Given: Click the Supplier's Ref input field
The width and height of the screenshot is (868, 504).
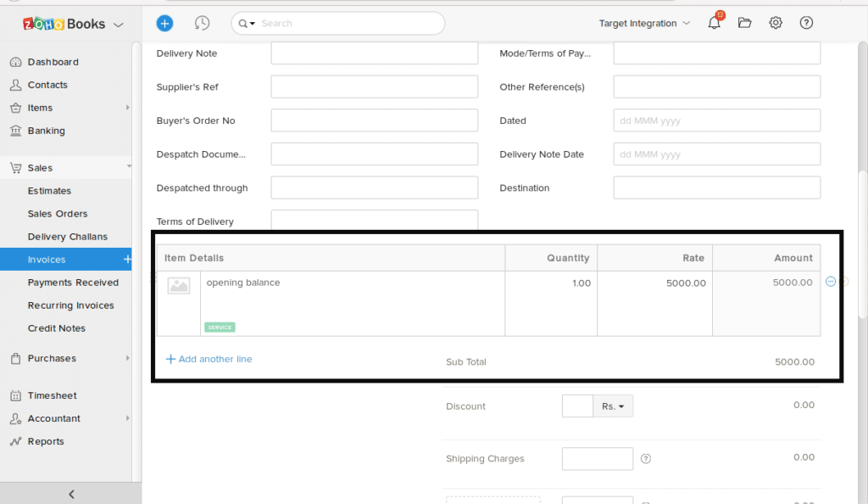Looking at the screenshot, I should point(374,87).
